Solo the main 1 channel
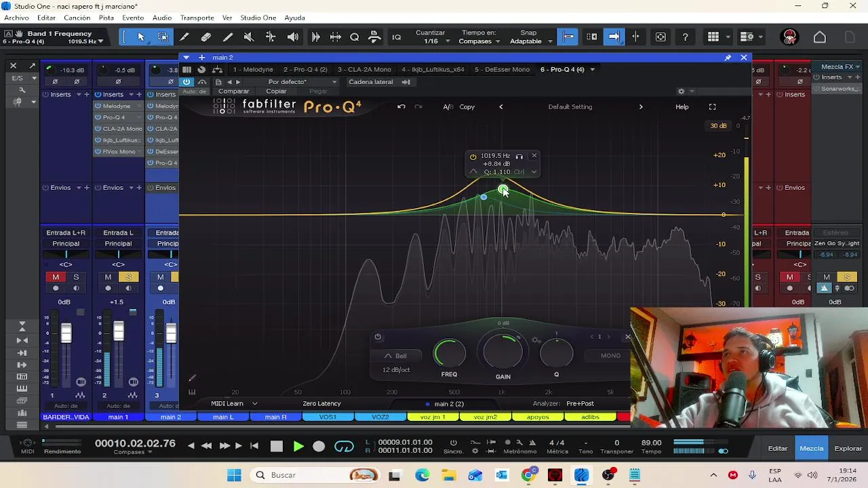868x488 pixels. [x=128, y=277]
